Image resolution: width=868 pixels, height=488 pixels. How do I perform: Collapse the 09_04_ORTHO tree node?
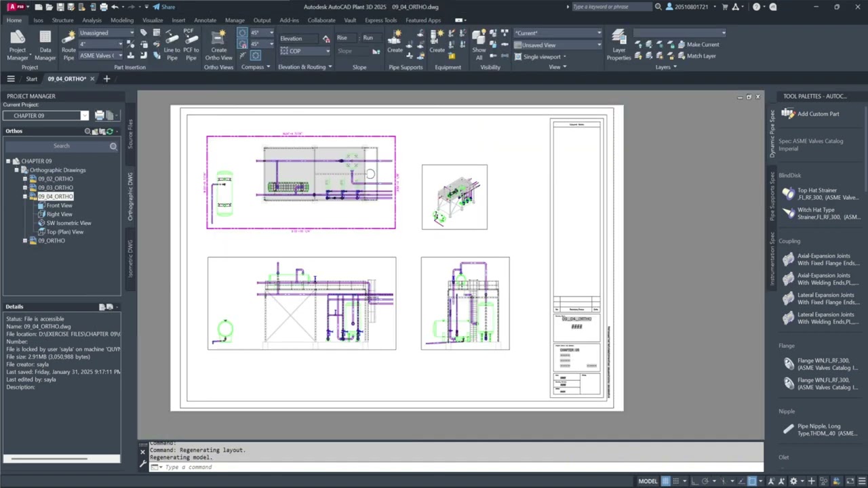coord(25,197)
